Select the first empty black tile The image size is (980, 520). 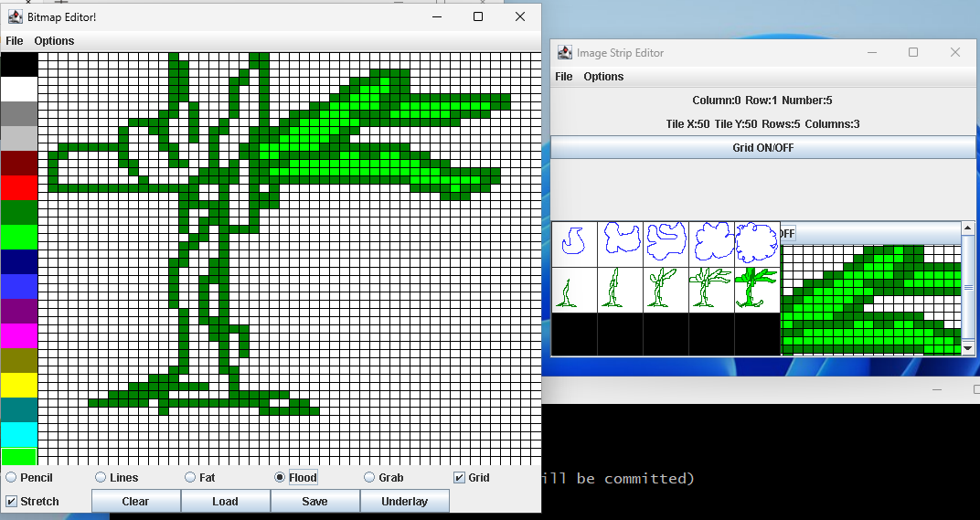pos(574,334)
